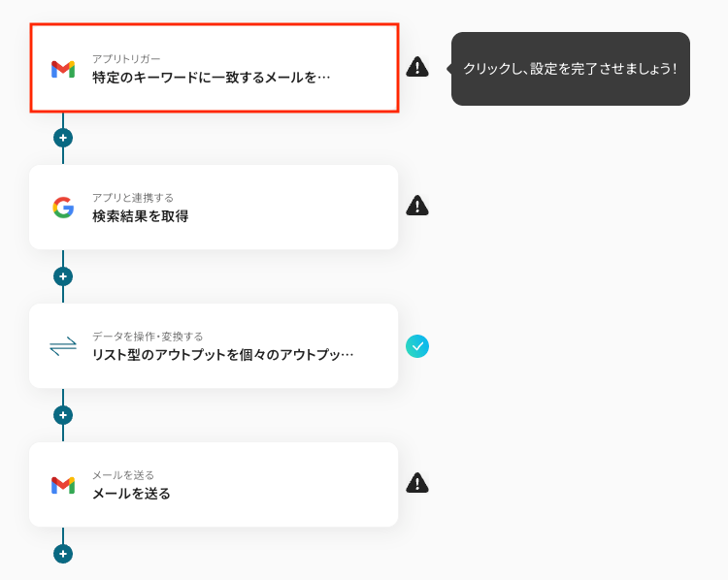Add a step below the final メールを送る card

click(x=63, y=554)
